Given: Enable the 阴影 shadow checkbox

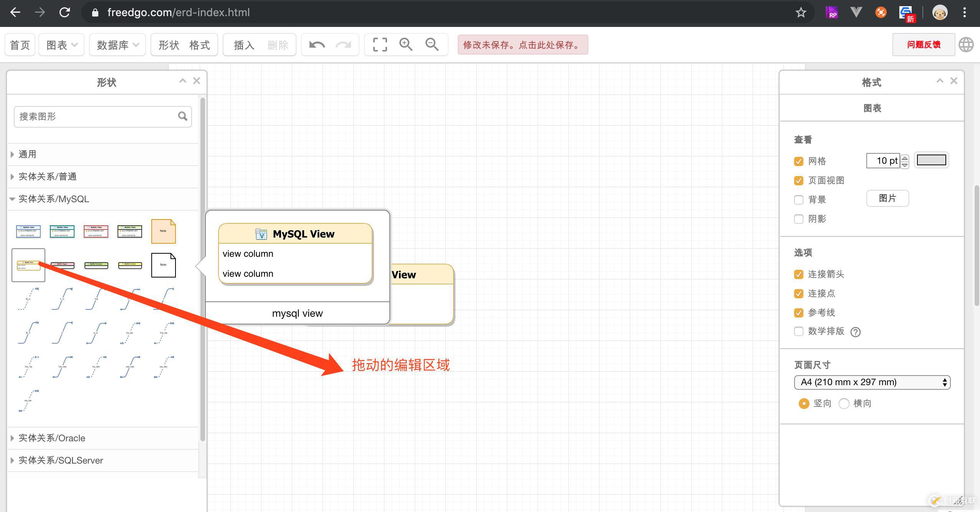Looking at the screenshot, I should click(799, 219).
